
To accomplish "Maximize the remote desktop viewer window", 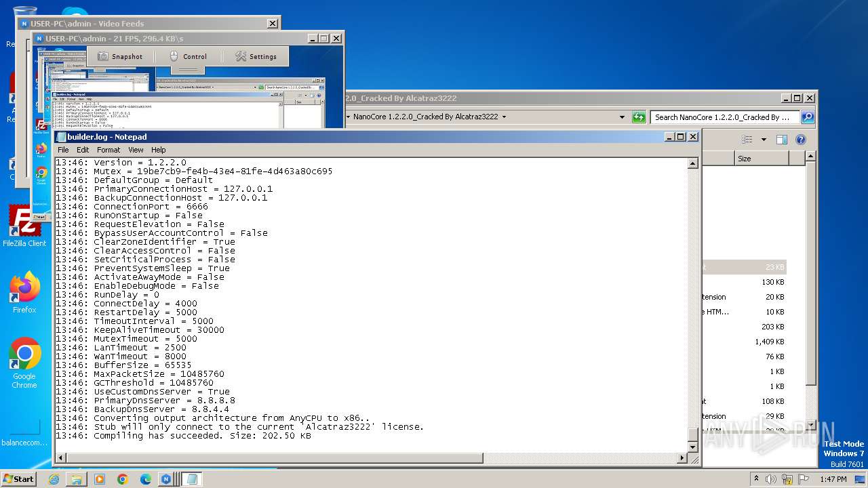I will (x=323, y=39).
